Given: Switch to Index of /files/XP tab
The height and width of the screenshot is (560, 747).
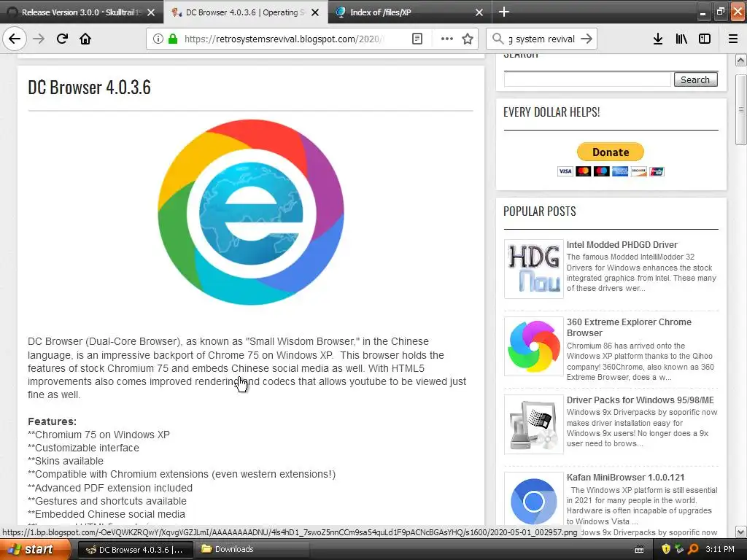Looking at the screenshot, I should pos(405,12).
